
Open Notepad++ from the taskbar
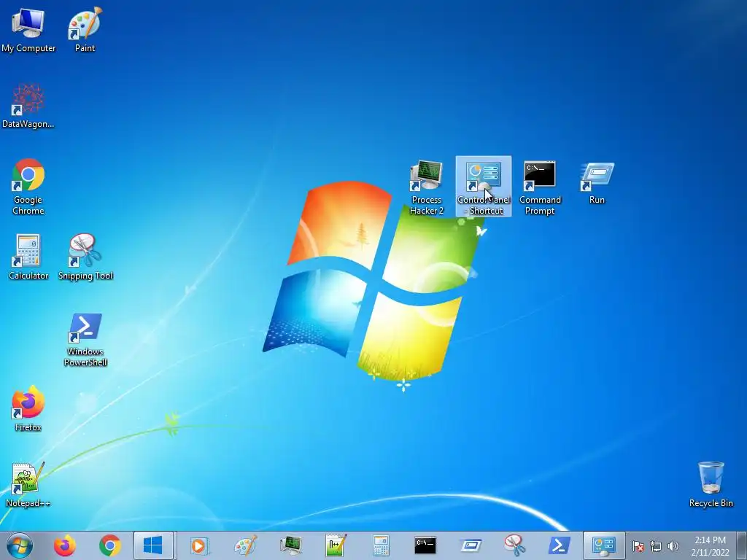336,545
